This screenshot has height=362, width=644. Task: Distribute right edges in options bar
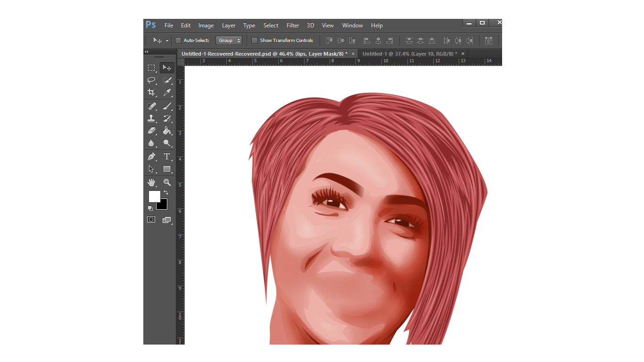469,41
